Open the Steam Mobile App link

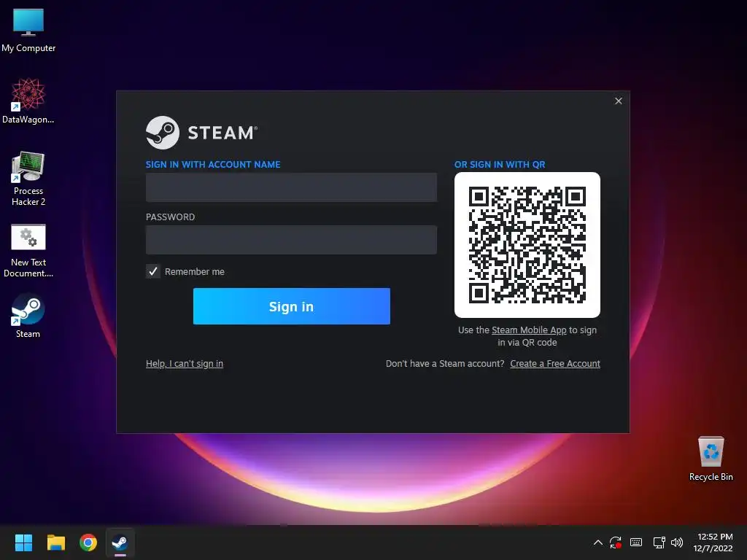pyautogui.click(x=529, y=330)
